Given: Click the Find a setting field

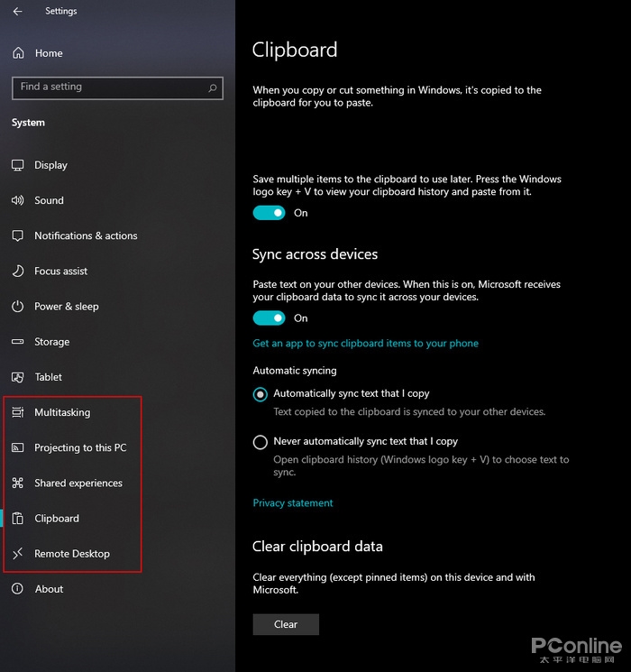Looking at the screenshot, I should click(x=108, y=87).
